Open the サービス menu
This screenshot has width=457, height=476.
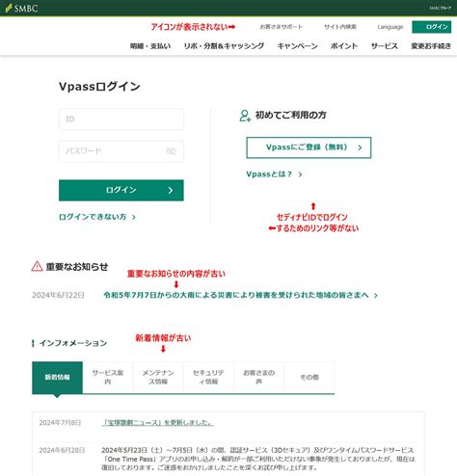click(x=385, y=46)
